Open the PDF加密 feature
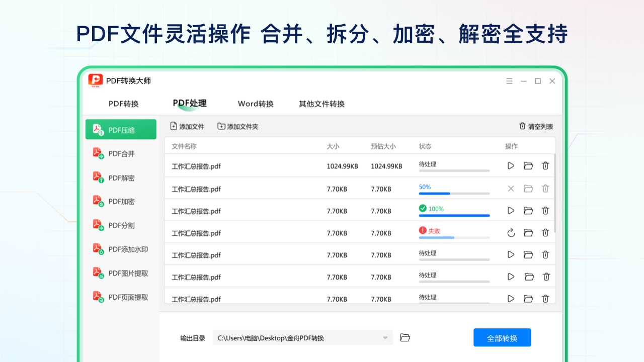Image resolution: width=644 pixels, height=362 pixels. coord(121,201)
